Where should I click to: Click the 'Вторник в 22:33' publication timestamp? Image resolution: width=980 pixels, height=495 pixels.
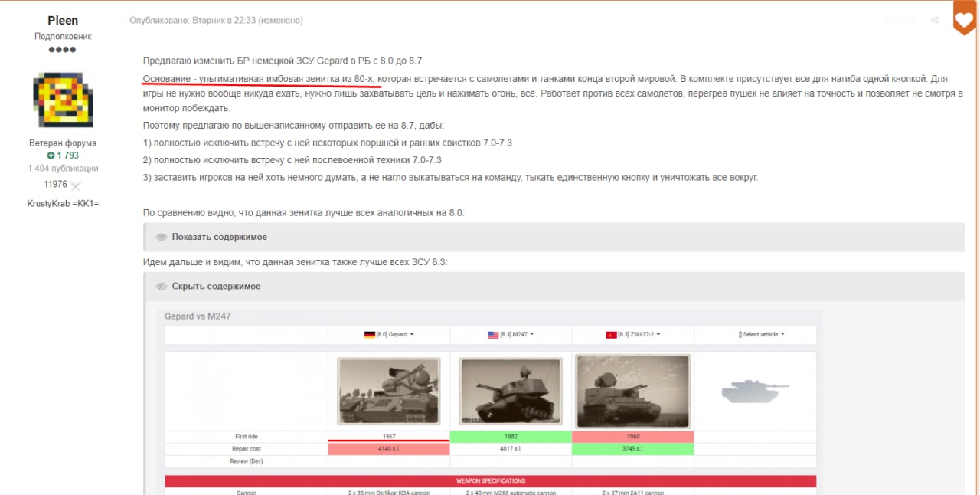222,20
